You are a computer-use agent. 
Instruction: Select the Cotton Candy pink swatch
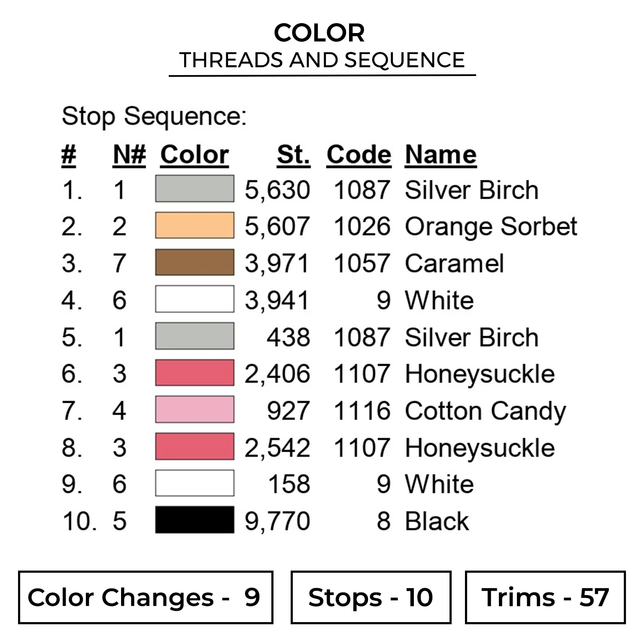coord(194,410)
